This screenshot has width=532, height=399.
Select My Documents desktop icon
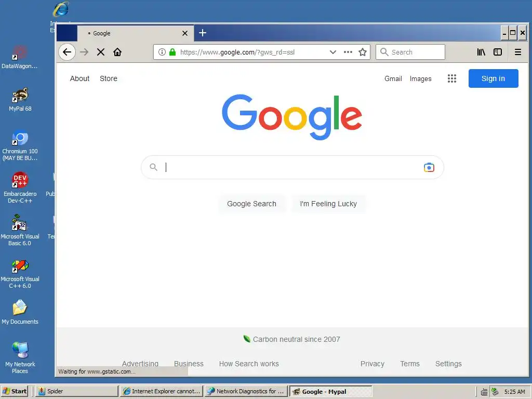click(x=20, y=312)
